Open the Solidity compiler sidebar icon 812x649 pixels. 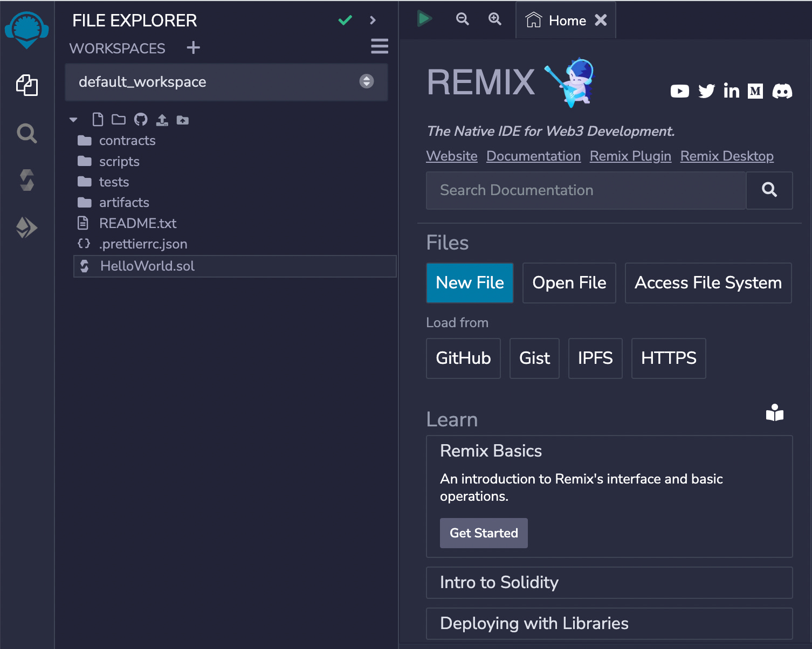27,180
